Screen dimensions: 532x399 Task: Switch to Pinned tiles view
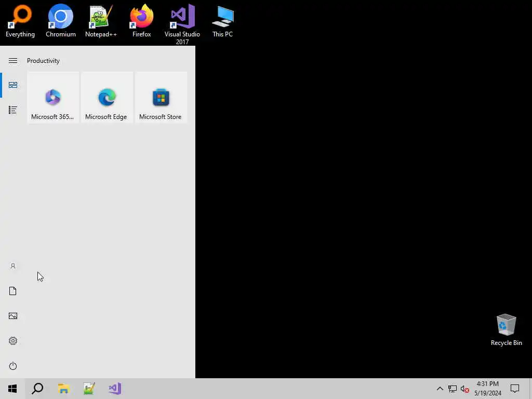tap(13, 85)
